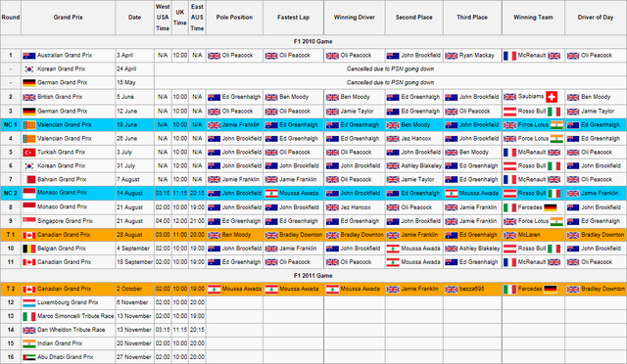Click the Turkish flag beside Turkish Grand Prix

[29, 153]
